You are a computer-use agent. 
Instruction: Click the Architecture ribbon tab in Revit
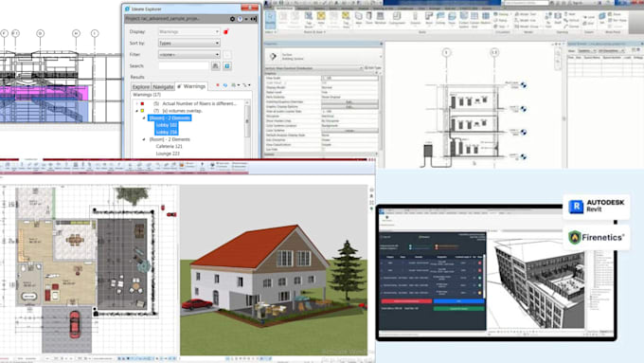click(285, 8)
